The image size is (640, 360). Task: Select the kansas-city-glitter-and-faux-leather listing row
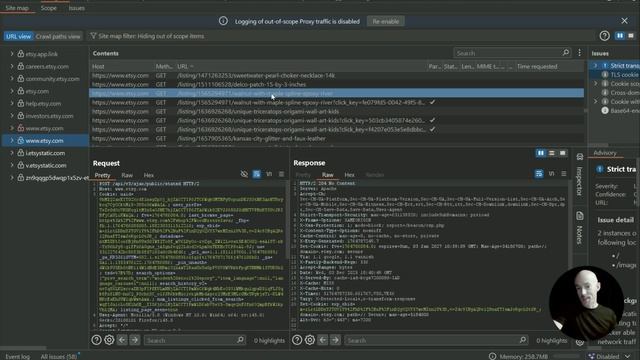click(337, 138)
